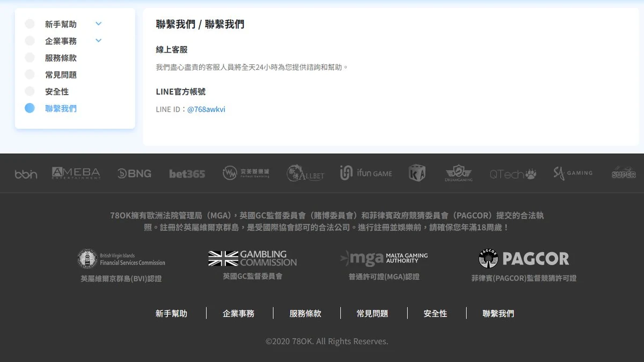Open 安全性 in the sidebar
Screen dimensions: 644x362
click(57, 92)
